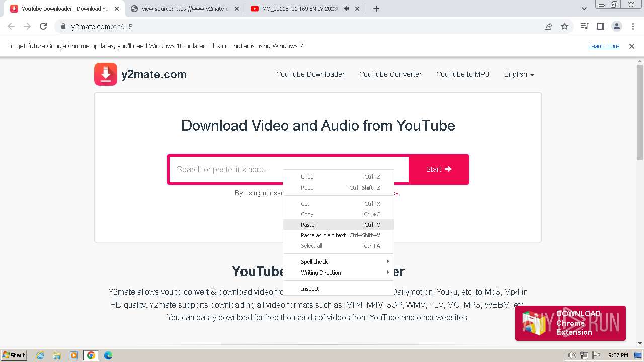
Task: Select Paste as plain text
Action: 339,235
